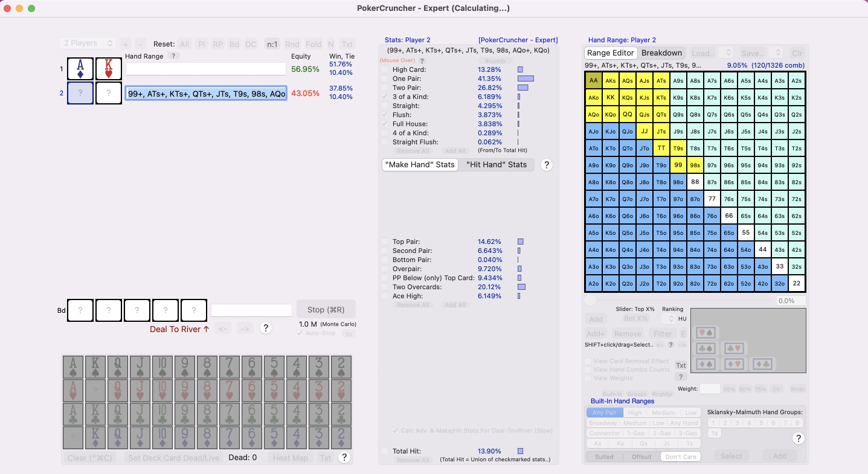
Task: Open help next to Hand Range label
Action: (x=173, y=56)
